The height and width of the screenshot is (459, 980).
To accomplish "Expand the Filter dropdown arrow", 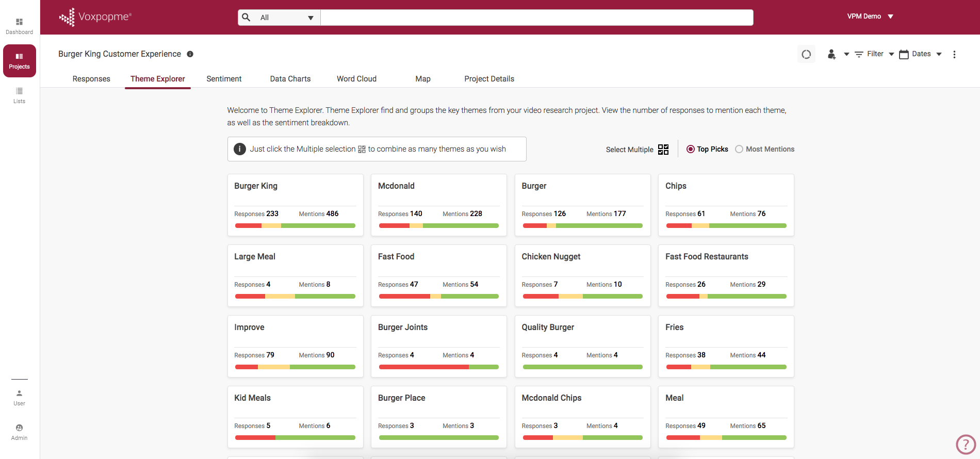I will [891, 54].
